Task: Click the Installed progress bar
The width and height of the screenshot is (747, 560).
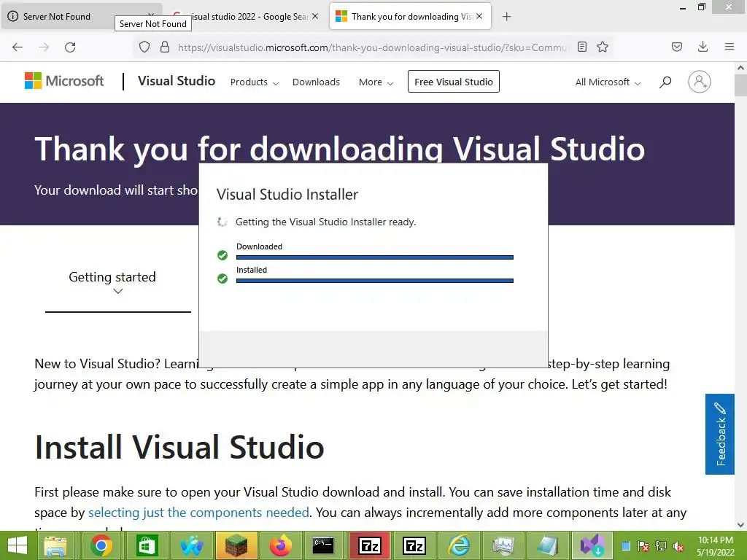Action: pyautogui.click(x=375, y=281)
